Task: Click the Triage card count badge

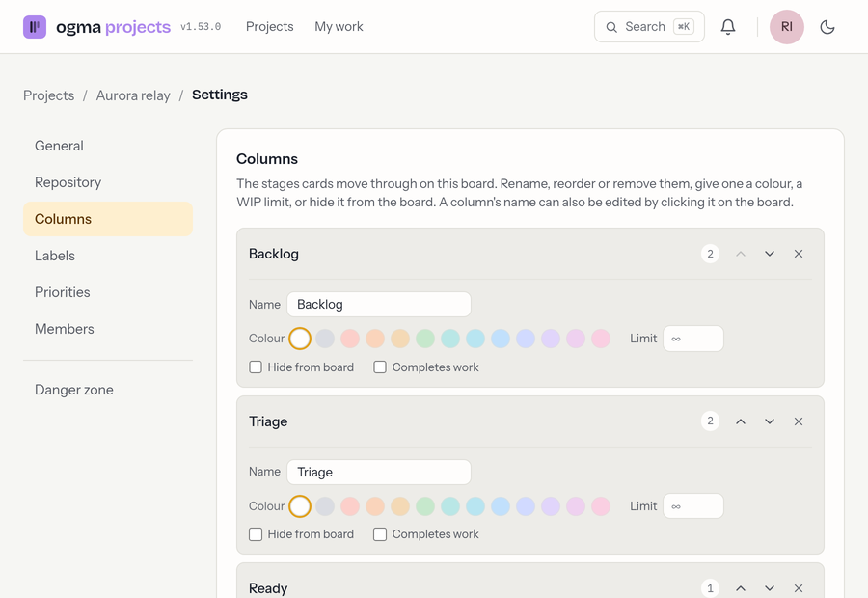Action: click(x=710, y=421)
